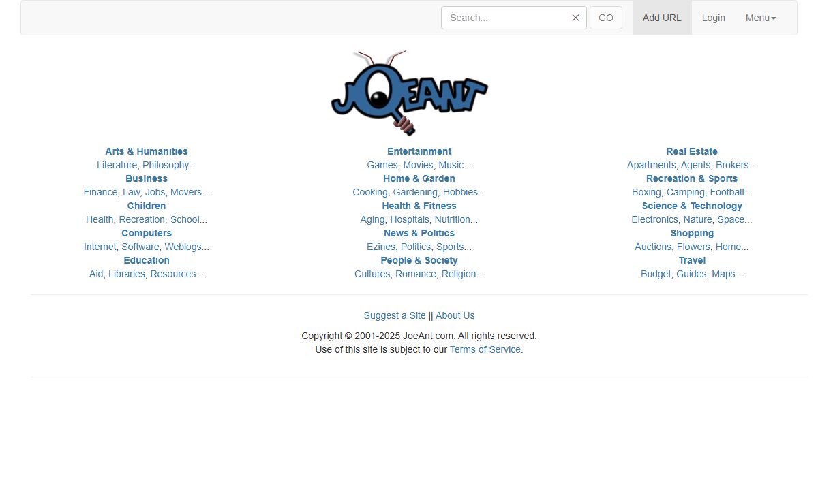Select the Electronics subcategory
The height and width of the screenshot is (504, 818).
click(654, 219)
